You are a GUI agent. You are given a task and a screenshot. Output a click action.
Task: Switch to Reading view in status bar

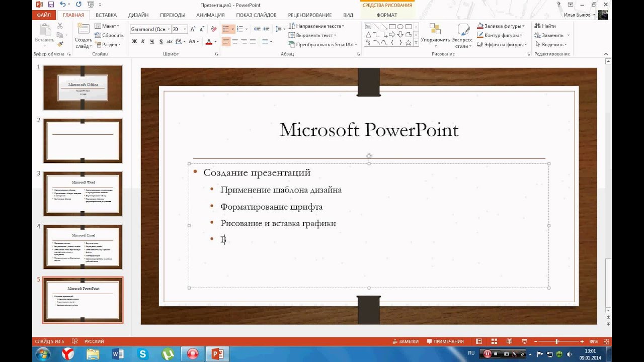coord(509,341)
